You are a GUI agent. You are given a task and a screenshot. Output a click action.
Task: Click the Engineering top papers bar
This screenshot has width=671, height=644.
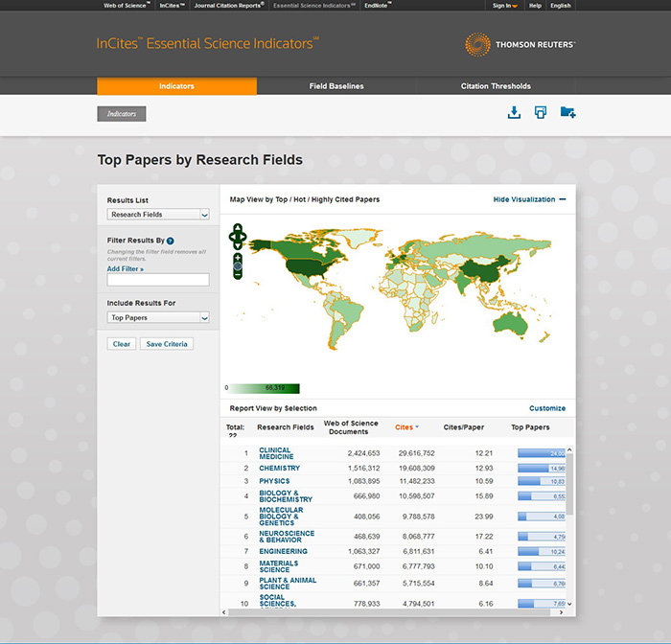point(542,551)
